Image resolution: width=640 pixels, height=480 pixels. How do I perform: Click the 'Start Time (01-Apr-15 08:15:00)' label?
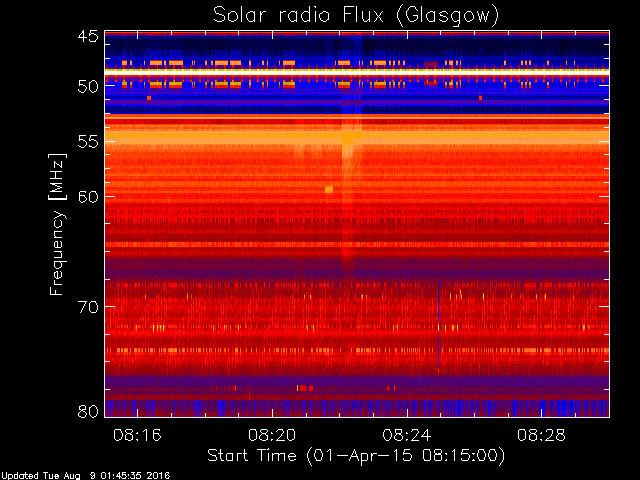356,456
